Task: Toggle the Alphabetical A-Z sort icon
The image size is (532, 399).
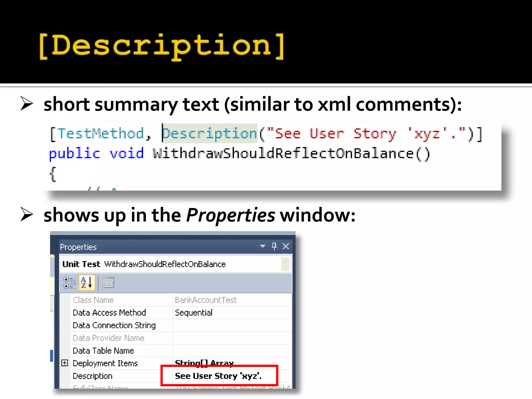Action: tap(87, 283)
